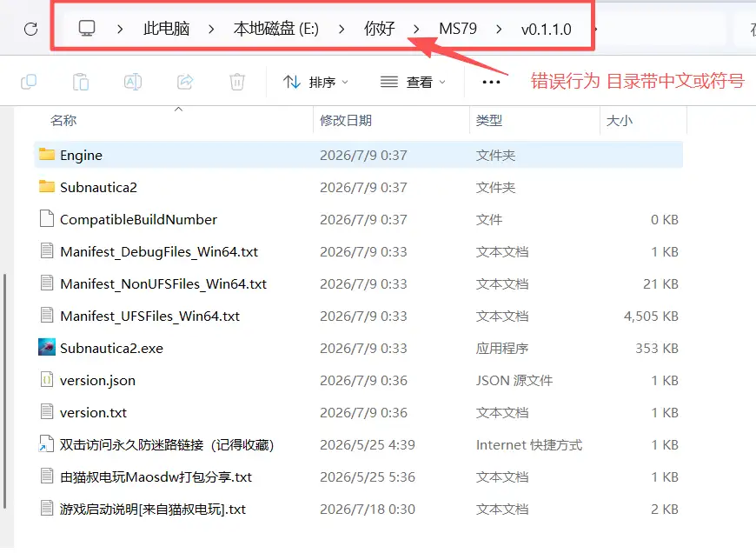
Task: Click the vertical scrollbar on the left pane
Action: (5, 391)
